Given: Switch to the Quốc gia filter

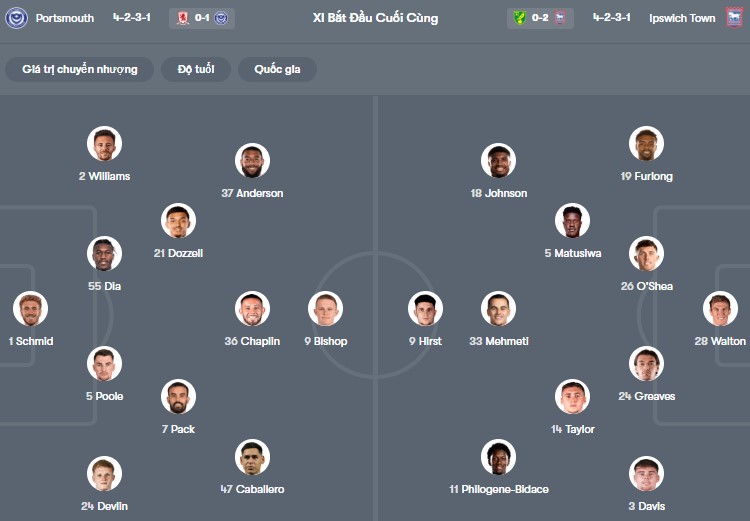Looking at the screenshot, I should [277, 69].
